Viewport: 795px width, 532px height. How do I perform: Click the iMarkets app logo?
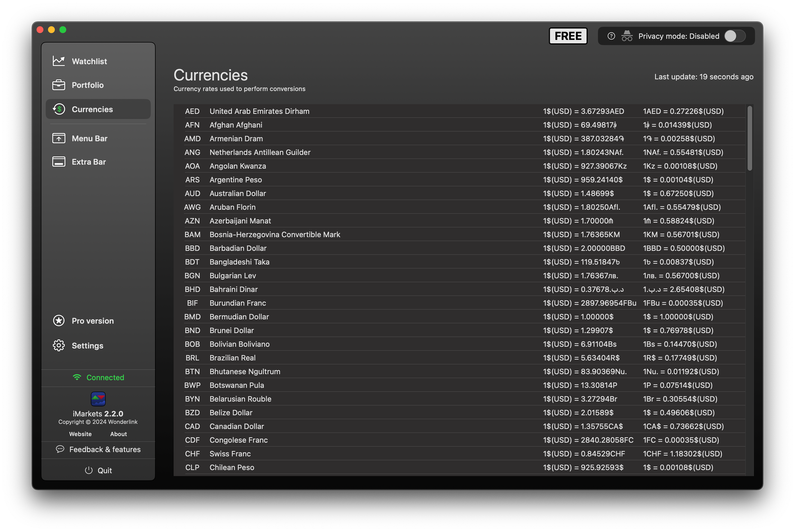click(x=98, y=399)
